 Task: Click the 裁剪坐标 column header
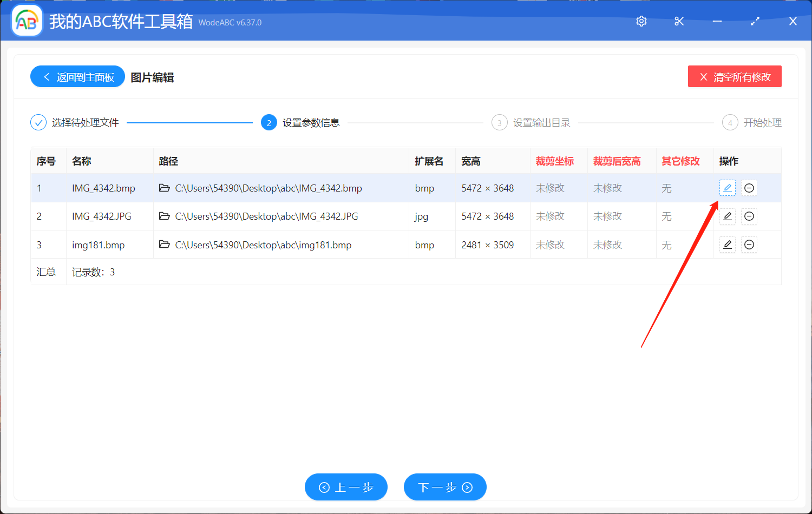click(554, 161)
